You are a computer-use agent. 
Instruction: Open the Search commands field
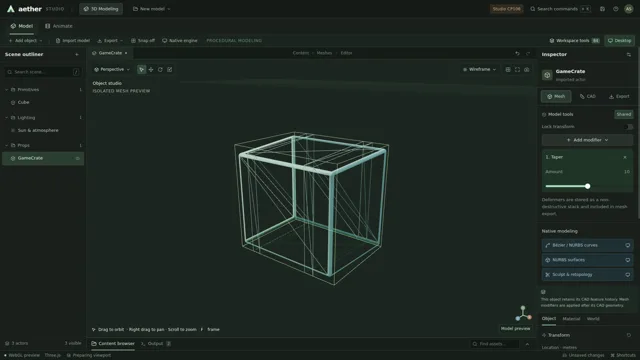pyautogui.click(x=560, y=9)
